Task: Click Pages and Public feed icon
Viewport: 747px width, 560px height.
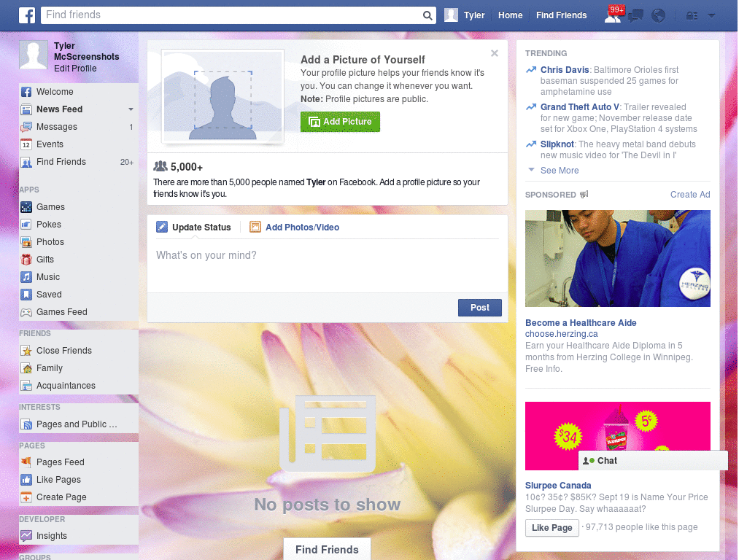Action: 26,424
